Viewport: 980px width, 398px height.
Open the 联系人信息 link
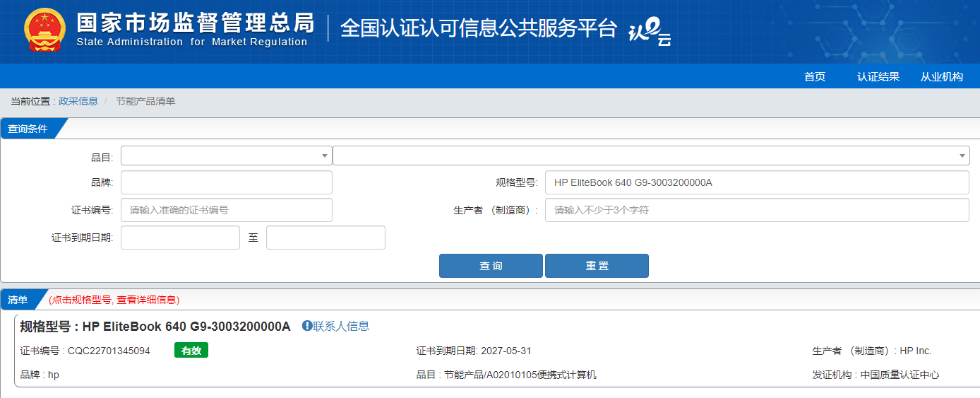(x=341, y=326)
